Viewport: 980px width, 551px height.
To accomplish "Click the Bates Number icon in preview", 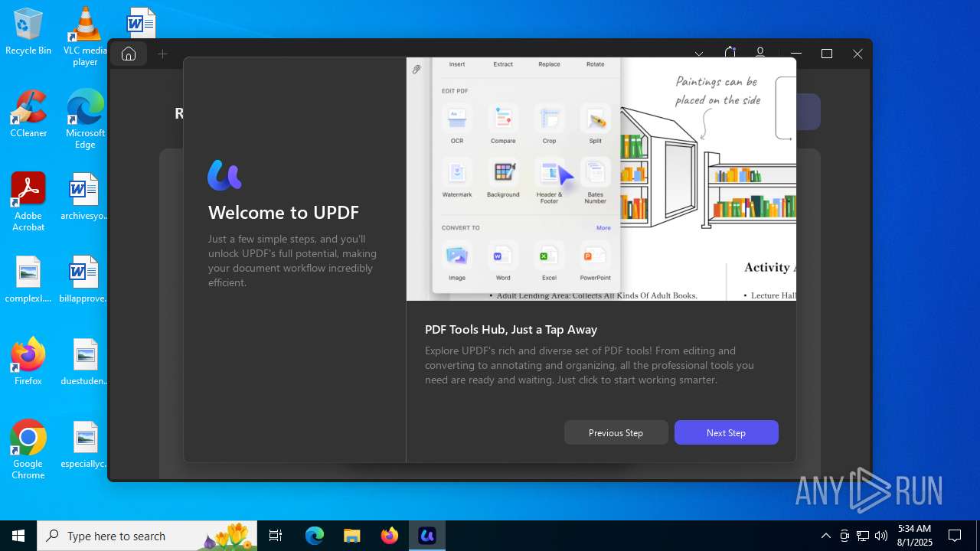I will click(x=595, y=172).
